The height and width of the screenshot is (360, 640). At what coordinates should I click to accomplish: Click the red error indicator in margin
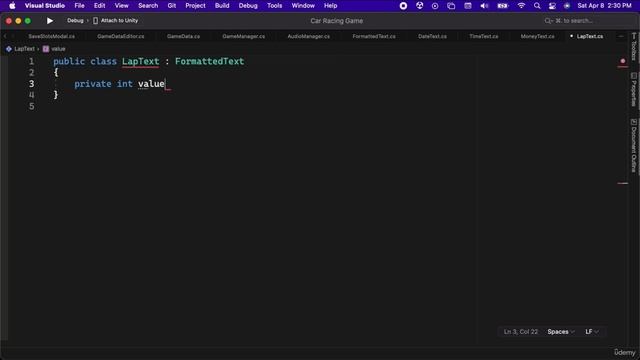click(x=622, y=61)
